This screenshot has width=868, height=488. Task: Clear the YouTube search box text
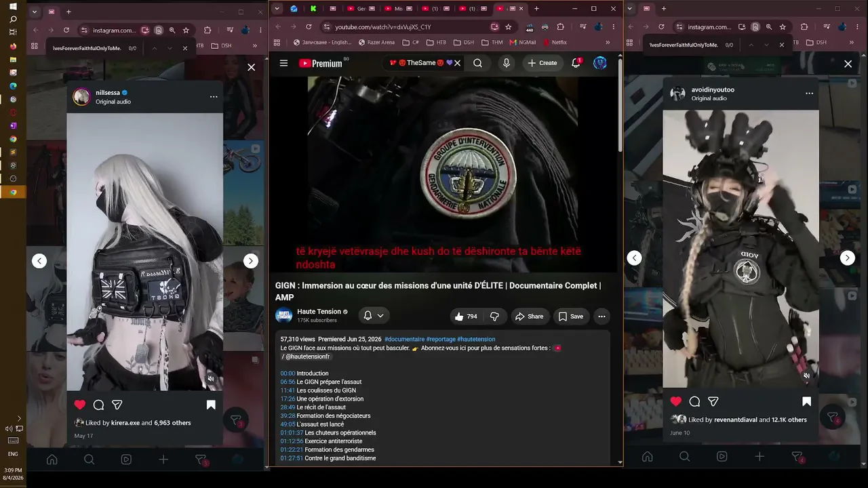(457, 63)
